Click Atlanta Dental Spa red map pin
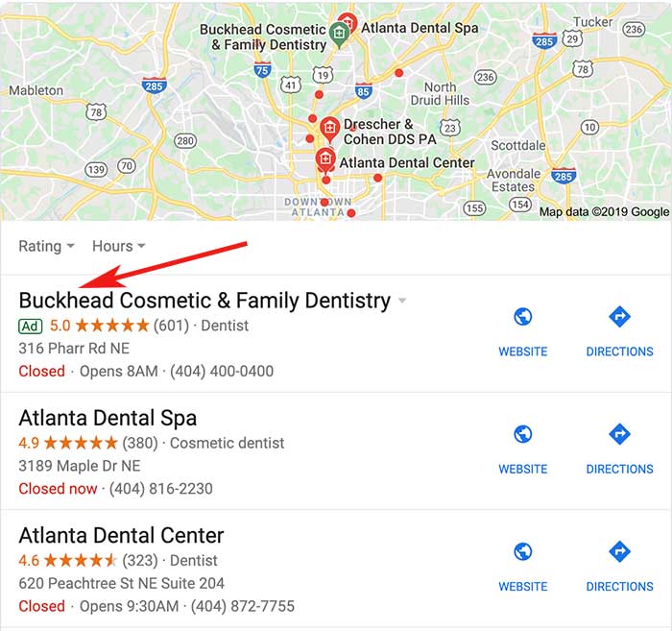672x631 pixels. point(348,20)
